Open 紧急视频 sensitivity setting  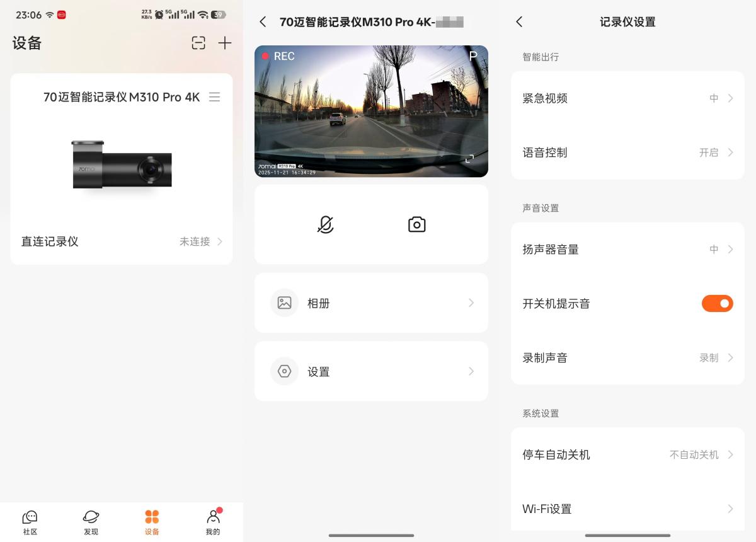pos(627,98)
